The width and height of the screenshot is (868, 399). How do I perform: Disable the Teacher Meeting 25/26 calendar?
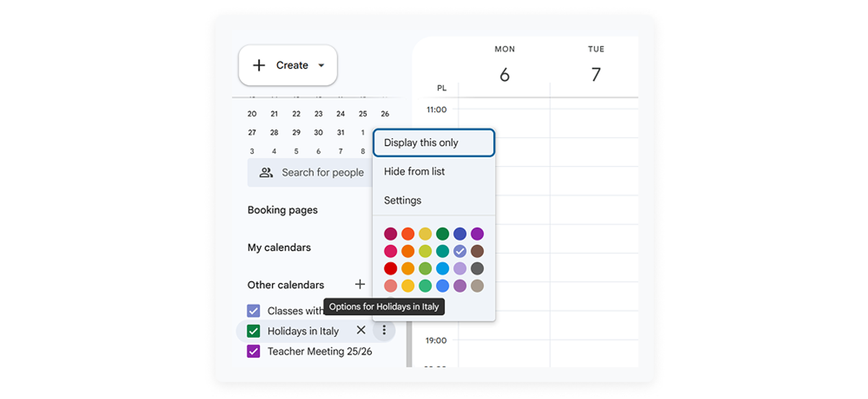tap(253, 351)
